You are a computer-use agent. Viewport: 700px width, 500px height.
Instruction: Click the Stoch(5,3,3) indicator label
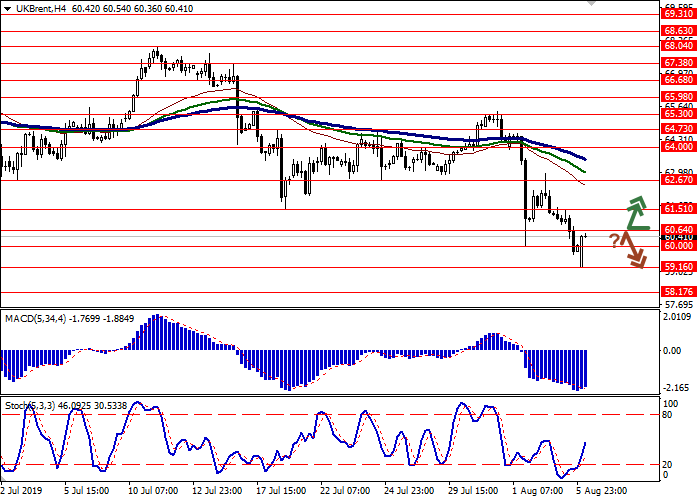pos(31,406)
